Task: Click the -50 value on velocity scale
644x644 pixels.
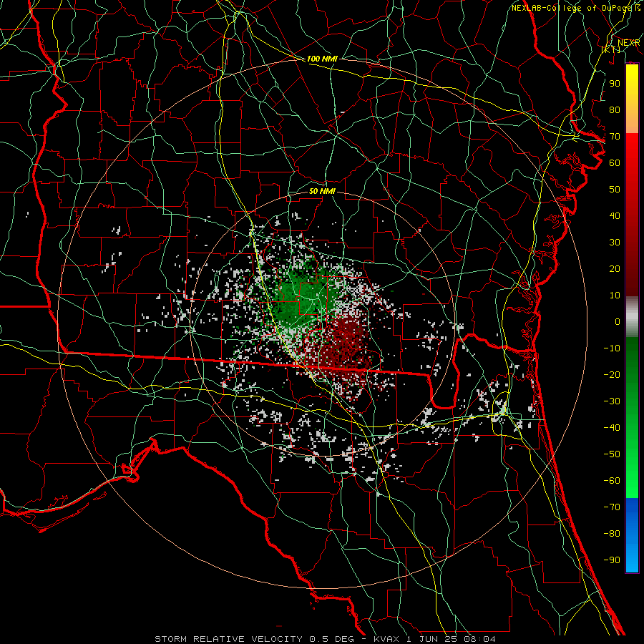Action: [612, 454]
